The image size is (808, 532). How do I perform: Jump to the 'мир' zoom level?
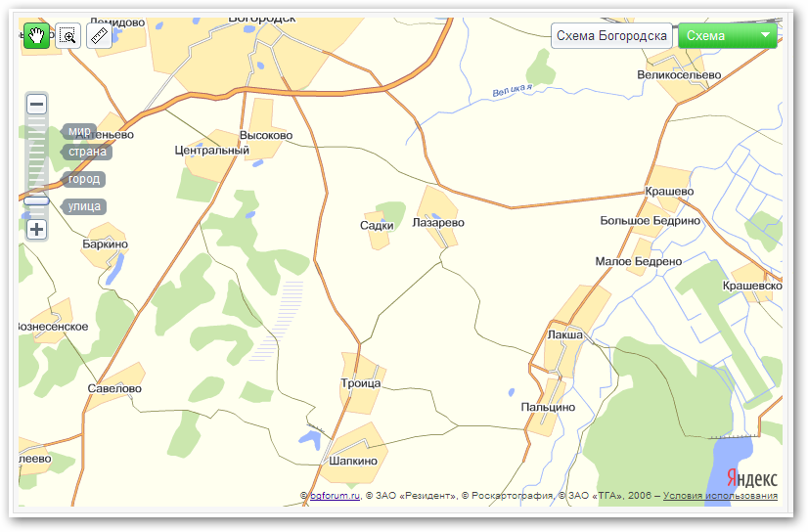(x=80, y=131)
